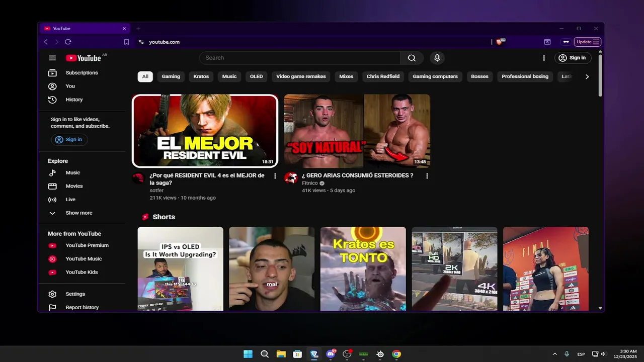This screenshot has width=644, height=362.
Task: Select the All filter chip
Action: 145,76
